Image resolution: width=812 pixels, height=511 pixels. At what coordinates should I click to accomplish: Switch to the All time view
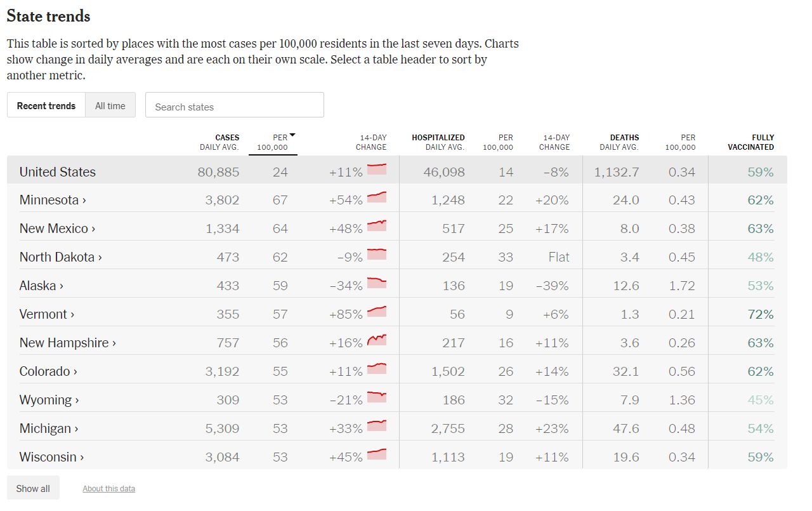tap(110, 106)
